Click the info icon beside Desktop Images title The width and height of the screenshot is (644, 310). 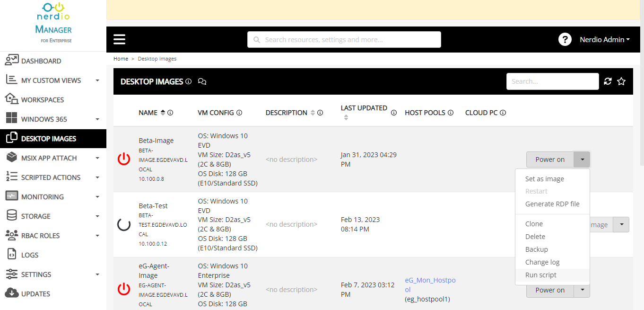(189, 81)
